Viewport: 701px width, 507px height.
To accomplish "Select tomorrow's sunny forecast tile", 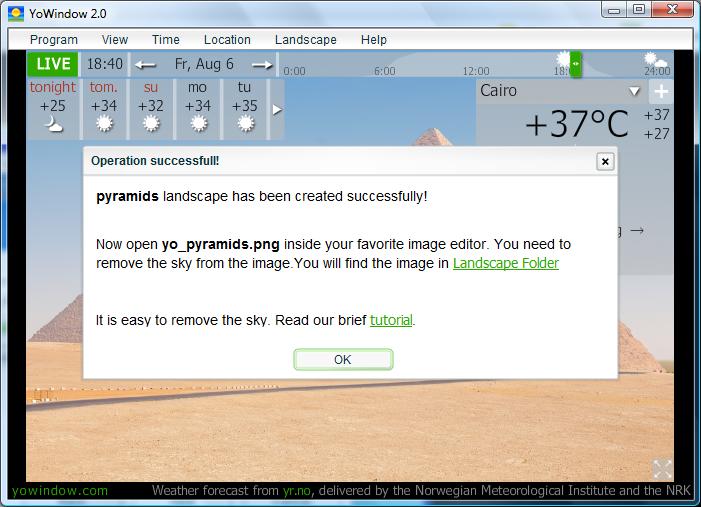I will pos(104,108).
